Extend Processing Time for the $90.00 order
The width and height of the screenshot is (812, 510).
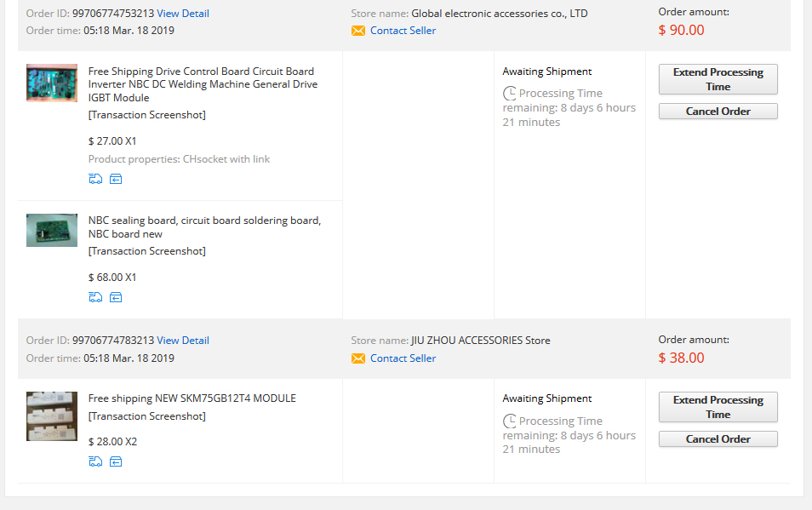click(x=718, y=79)
